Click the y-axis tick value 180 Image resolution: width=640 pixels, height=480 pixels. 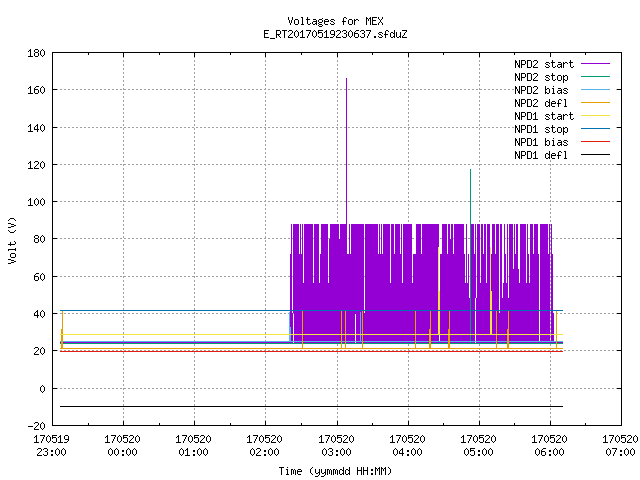point(36,53)
